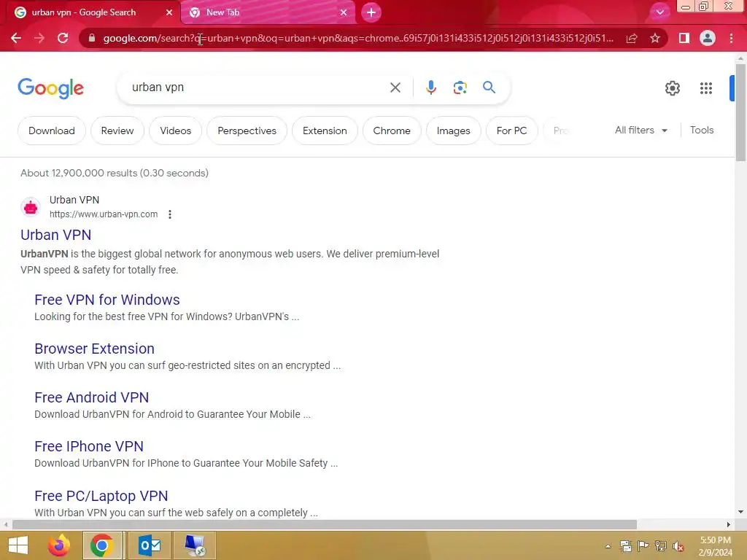This screenshot has width=747, height=560.
Task: Show hidden system tray icons
Action: (608, 546)
